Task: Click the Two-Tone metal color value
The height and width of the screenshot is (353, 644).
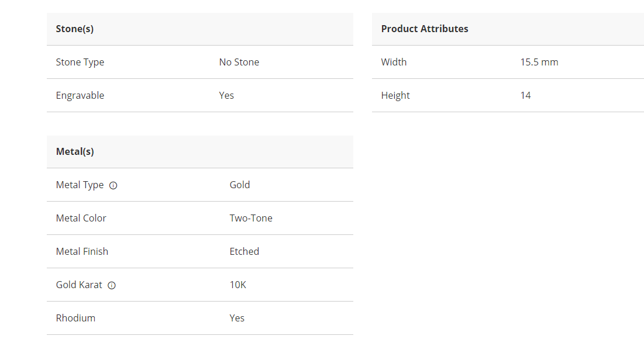Action: pyautogui.click(x=251, y=218)
